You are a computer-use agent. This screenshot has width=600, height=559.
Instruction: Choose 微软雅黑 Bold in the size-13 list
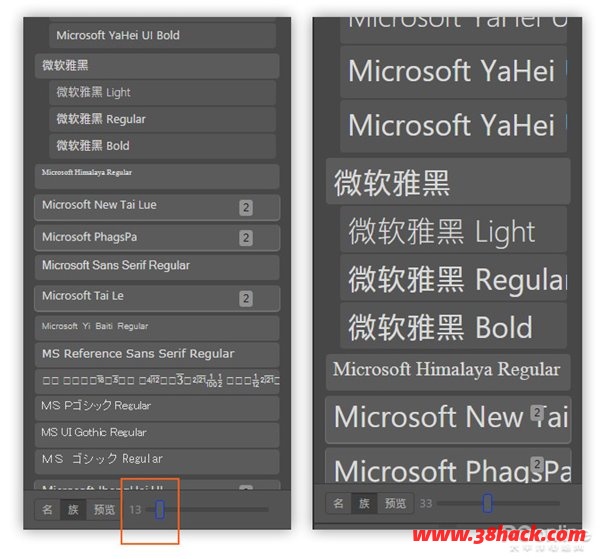(x=163, y=146)
